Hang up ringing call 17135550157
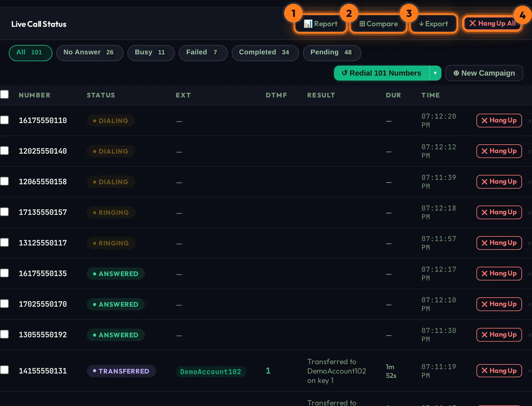 pyautogui.click(x=499, y=212)
